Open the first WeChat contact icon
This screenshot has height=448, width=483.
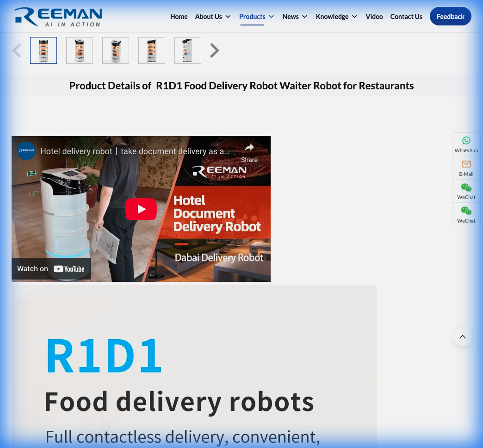[x=466, y=191]
